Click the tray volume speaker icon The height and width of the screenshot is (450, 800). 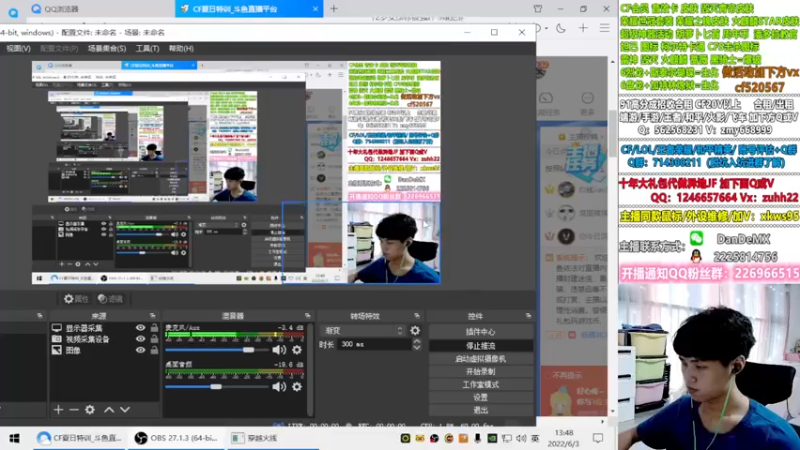[x=521, y=438]
